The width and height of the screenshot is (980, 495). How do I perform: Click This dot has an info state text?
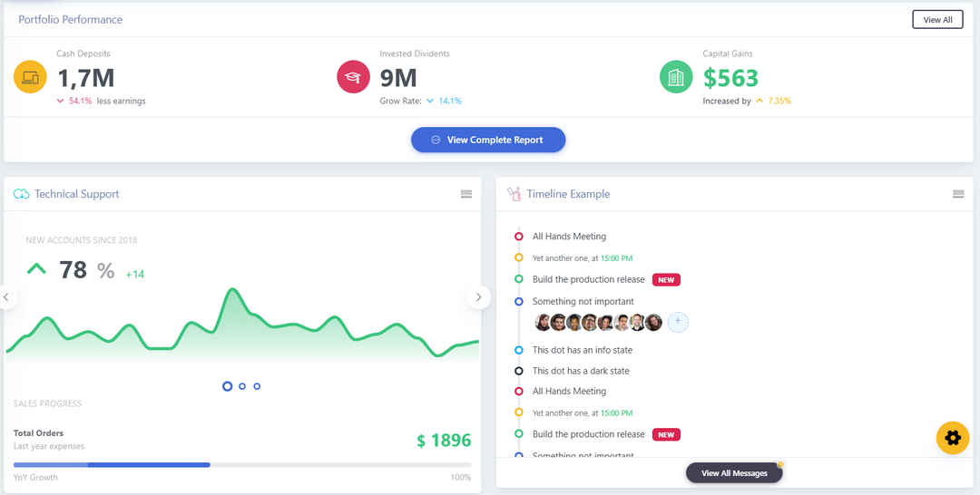tap(583, 350)
